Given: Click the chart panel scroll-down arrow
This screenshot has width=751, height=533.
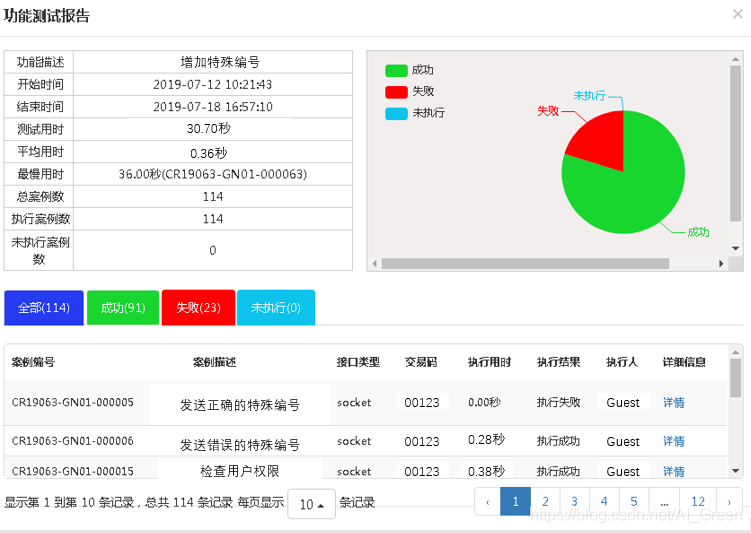Looking at the screenshot, I should (736, 248).
